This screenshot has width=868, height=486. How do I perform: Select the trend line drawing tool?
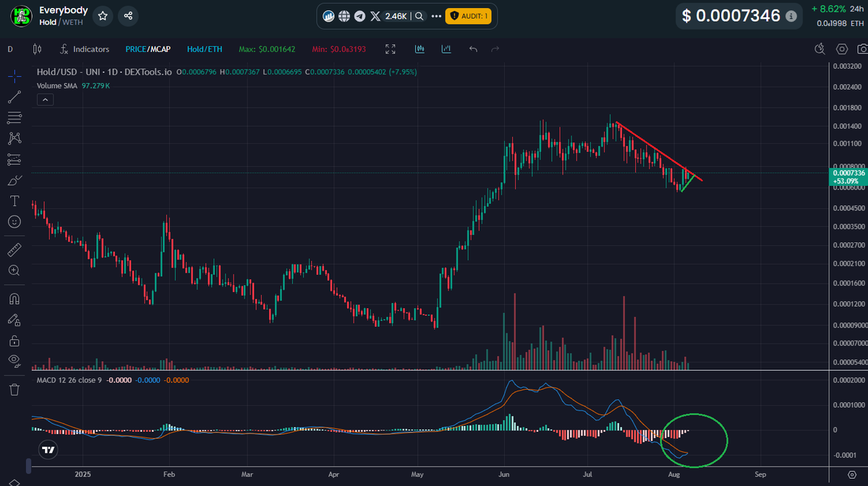click(x=14, y=95)
